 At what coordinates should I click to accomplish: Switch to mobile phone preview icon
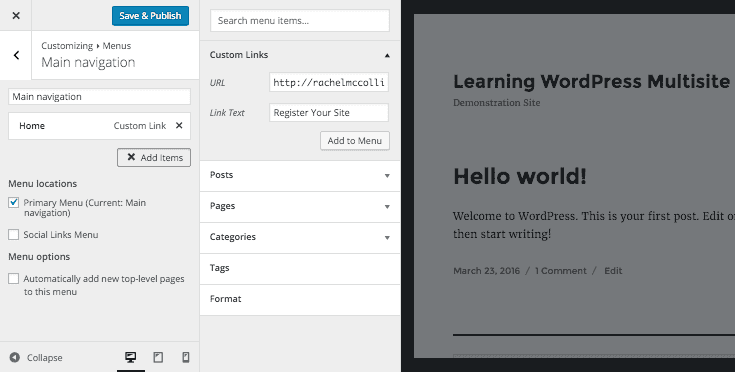tap(186, 357)
